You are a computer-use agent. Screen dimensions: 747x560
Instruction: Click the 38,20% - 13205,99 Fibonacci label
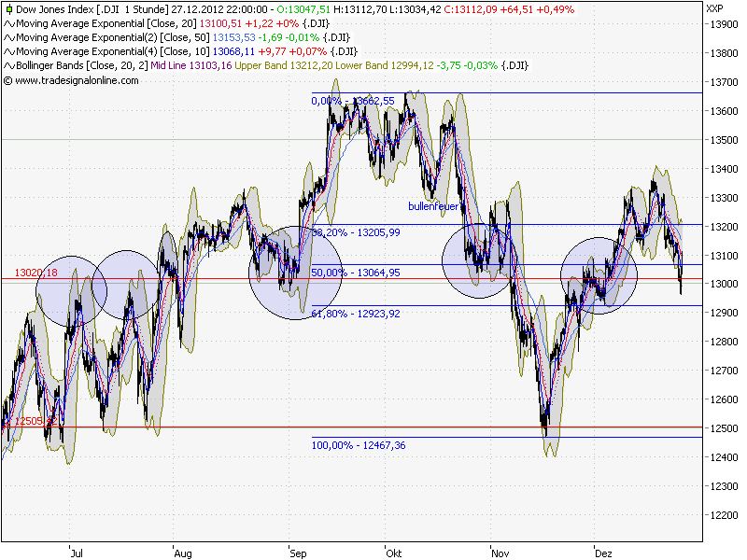[x=357, y=232]
